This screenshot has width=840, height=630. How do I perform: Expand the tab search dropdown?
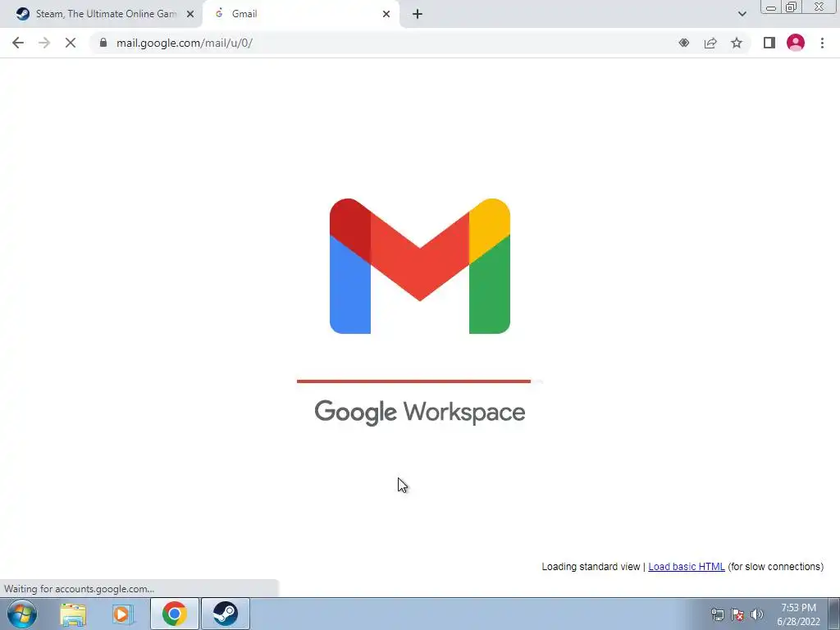click(742, 14)
